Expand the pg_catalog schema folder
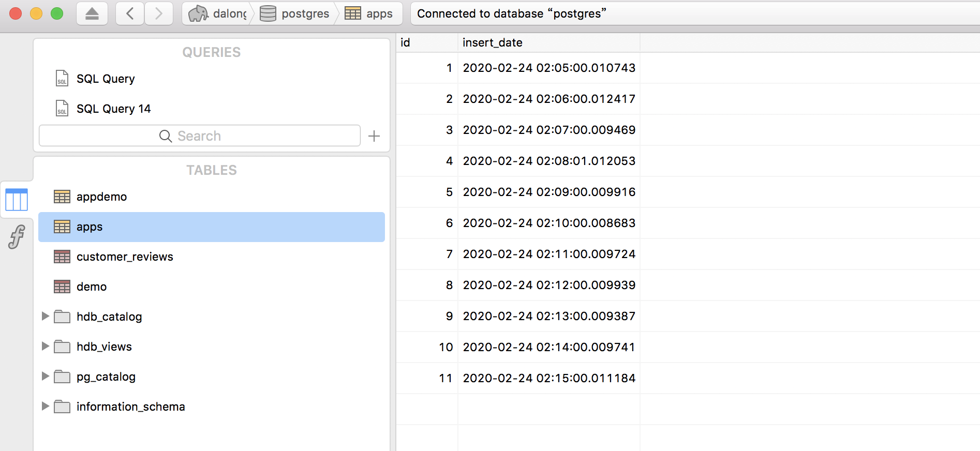 click(46, 376)
